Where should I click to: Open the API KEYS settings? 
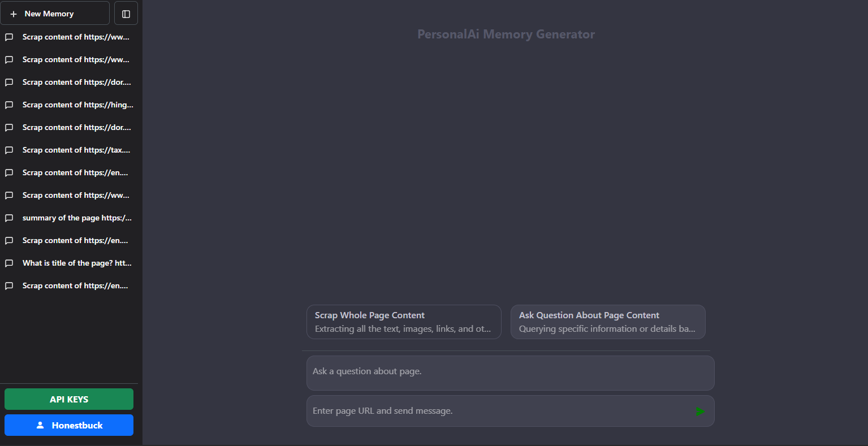coord(69,399)
